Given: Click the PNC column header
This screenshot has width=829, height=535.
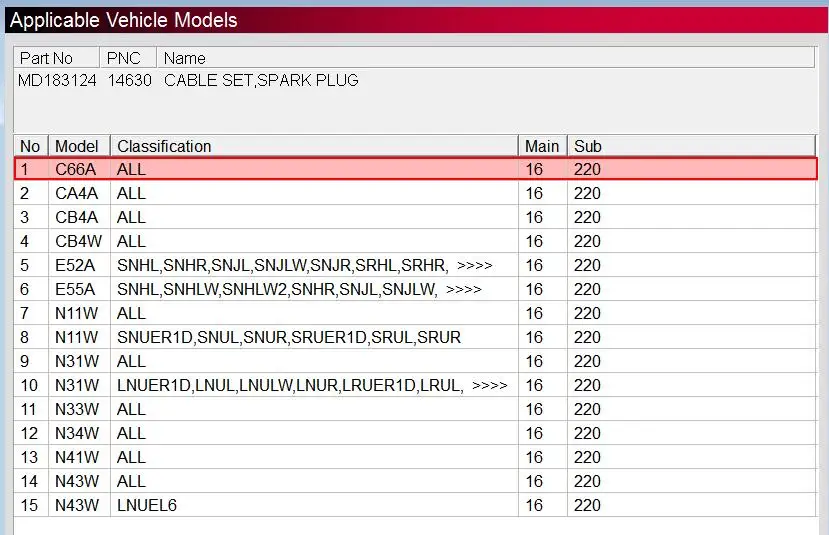Looking at the screenshot, I should (128, 58).
